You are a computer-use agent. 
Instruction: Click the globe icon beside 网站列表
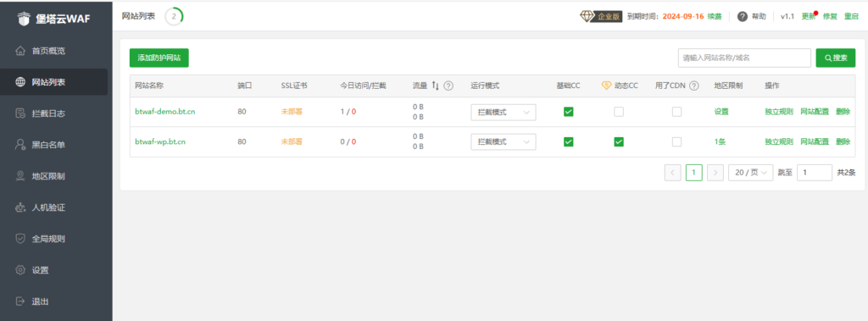pyautogui.click(x=20, y=82)
